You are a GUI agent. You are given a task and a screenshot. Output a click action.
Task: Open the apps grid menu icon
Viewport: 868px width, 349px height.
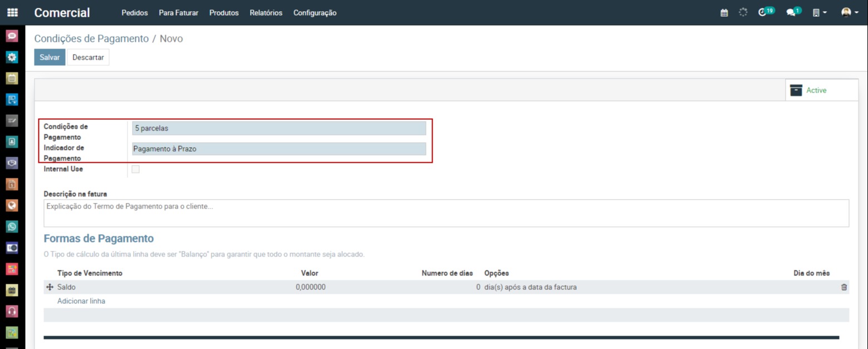point(12,12)
